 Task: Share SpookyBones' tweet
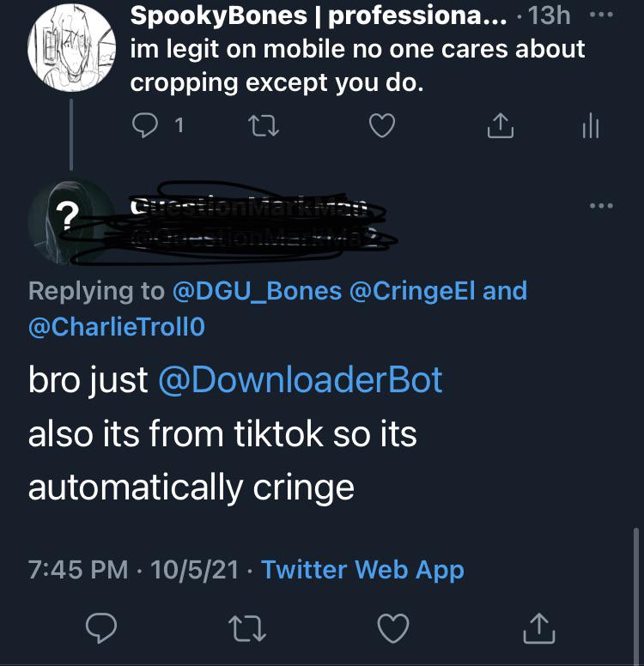click(498, 126)
